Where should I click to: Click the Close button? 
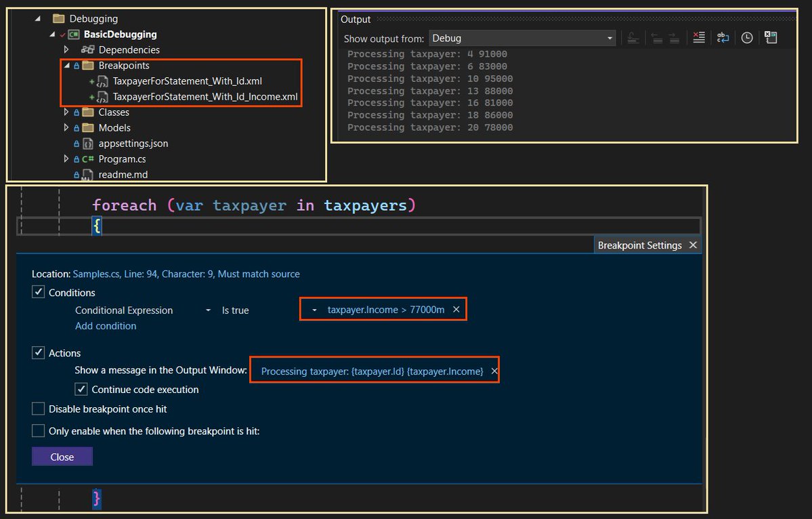pos(62,456)
